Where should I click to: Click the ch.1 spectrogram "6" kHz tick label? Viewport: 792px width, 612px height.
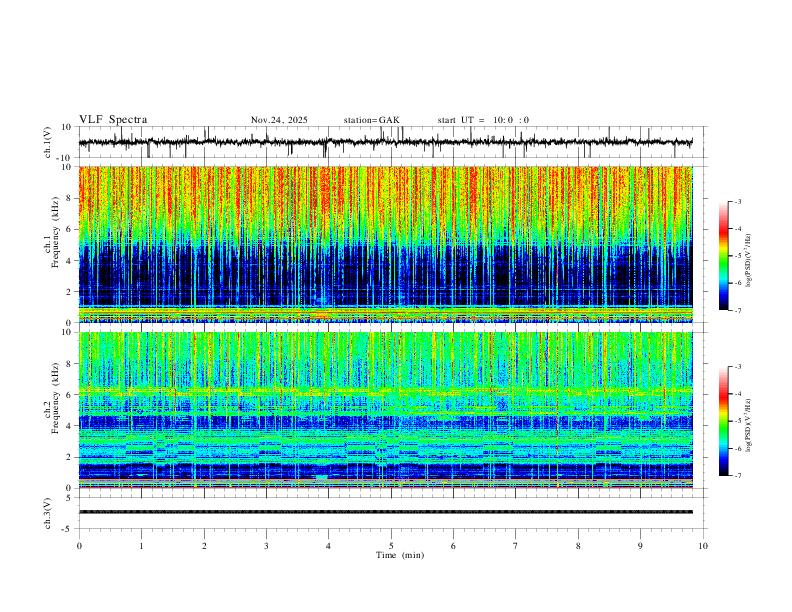click(x=69, y=229)
